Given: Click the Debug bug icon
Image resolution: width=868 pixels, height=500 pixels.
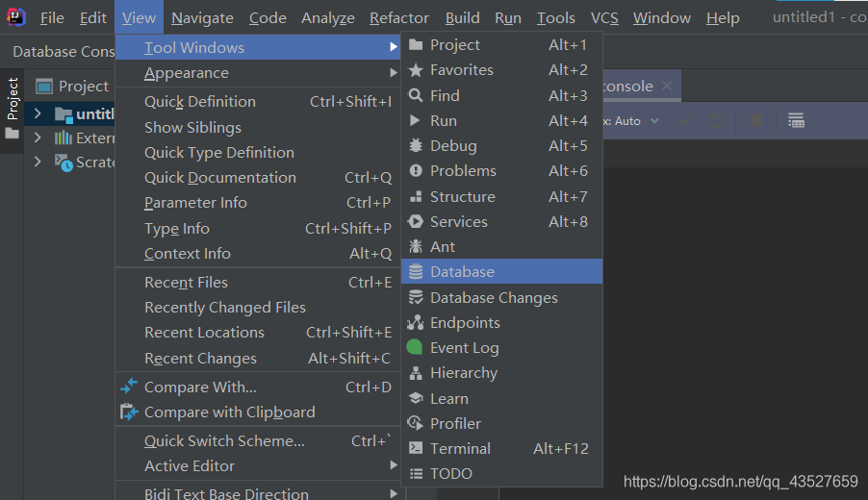Looking at the screenshot, I should (416, 146).
